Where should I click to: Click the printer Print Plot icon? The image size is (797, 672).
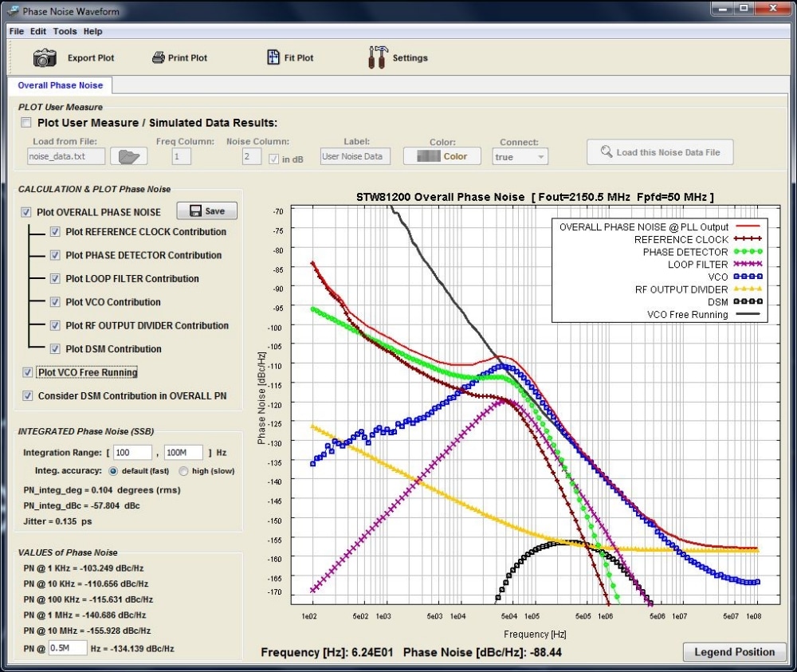point(159,58)
